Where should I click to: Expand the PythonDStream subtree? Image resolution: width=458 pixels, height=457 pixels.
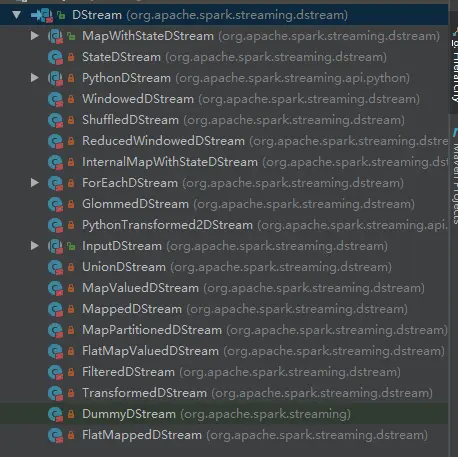34,78
